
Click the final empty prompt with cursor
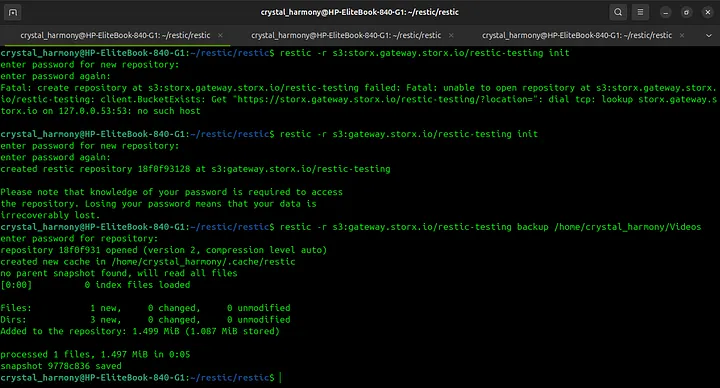(141, 377)
